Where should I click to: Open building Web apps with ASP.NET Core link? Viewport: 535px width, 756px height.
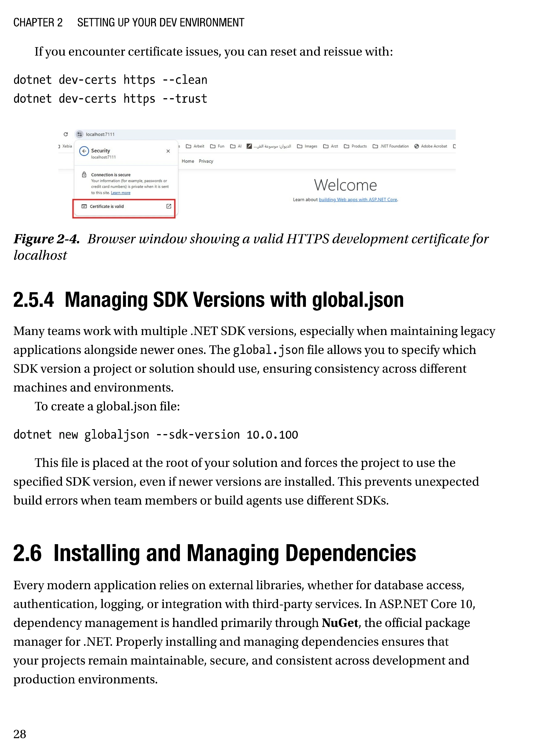coord(358,200)
